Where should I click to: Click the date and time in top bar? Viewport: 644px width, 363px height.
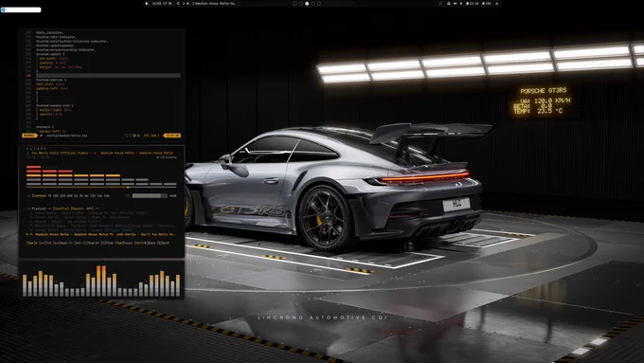162,3
